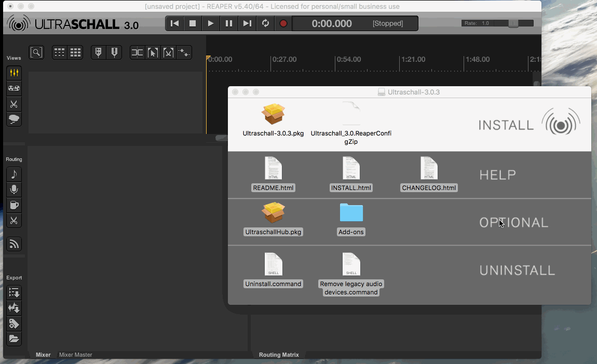Switch to the Mixer Master tab

tap(75, 355)
